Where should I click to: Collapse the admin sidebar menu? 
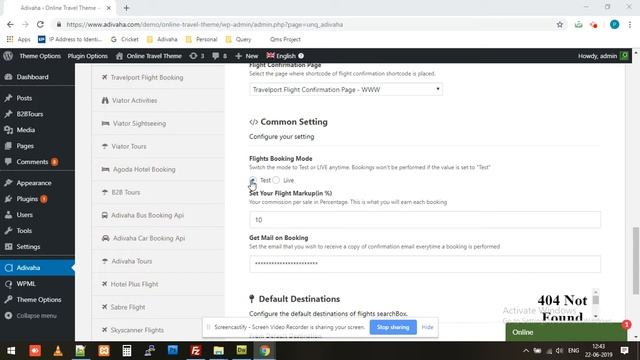tap(37, 316)
